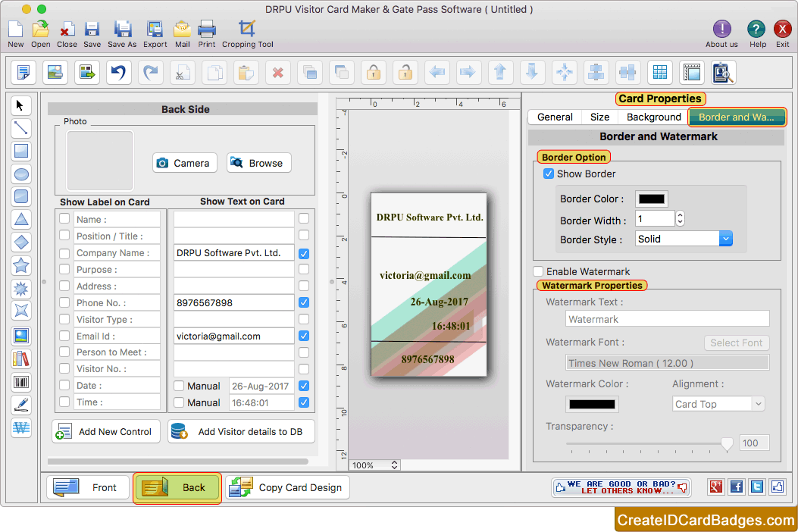The image size is (798, 532).
Task: Switch to the Background tab
Action: [653, 117]
